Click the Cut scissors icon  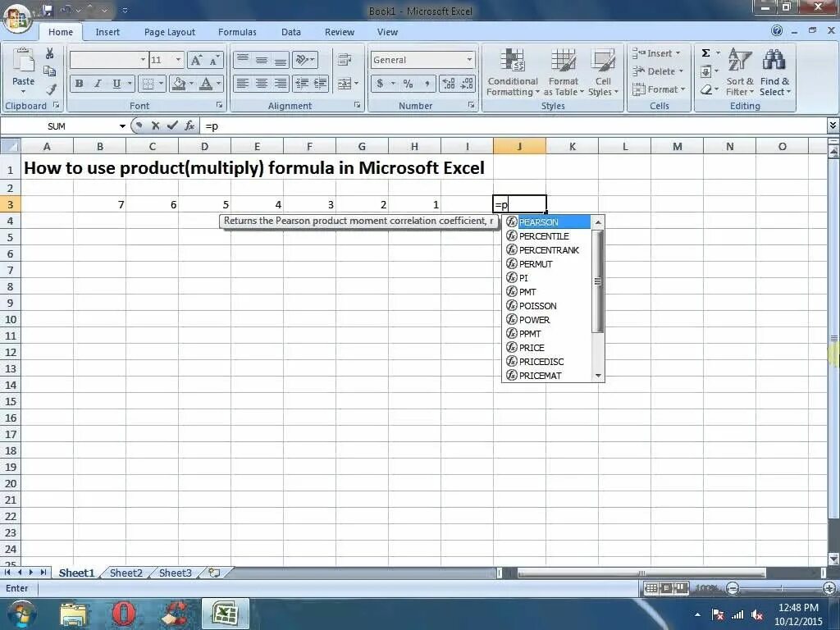(49, 53)
